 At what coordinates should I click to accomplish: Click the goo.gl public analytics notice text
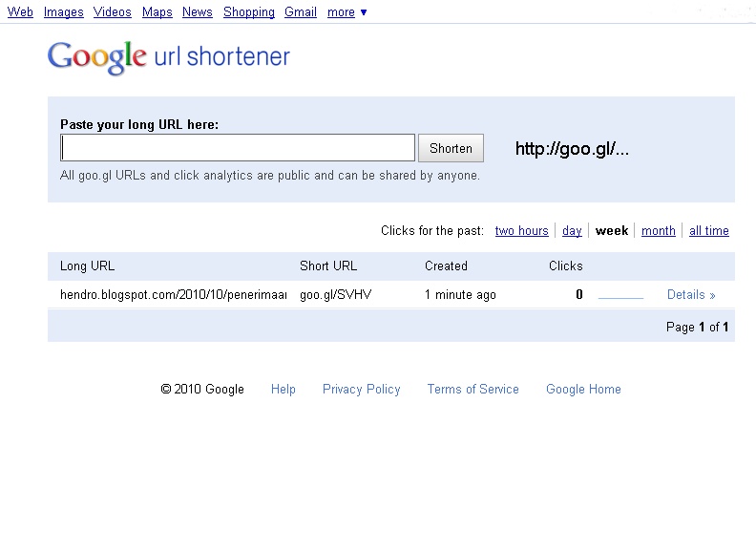coord(270,175)
